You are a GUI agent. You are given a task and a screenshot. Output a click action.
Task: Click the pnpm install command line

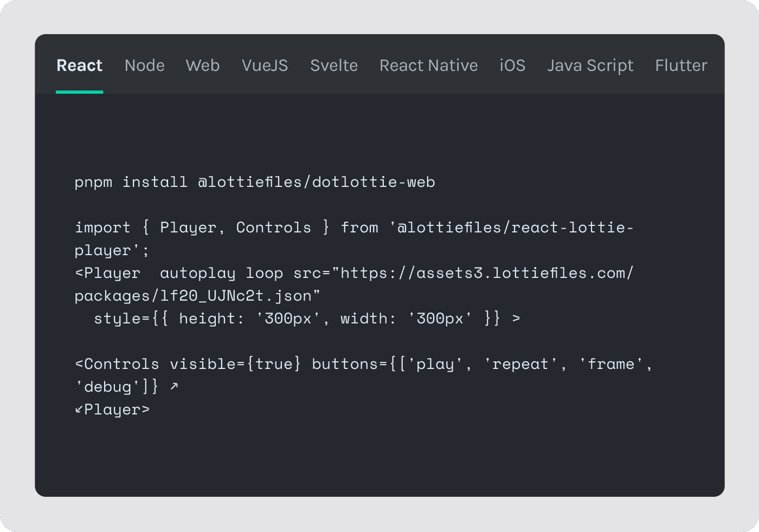tap(255, 182)
